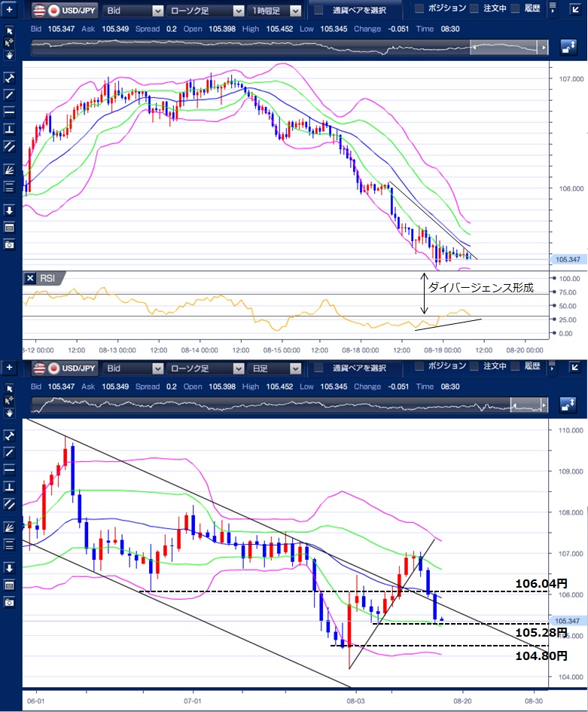Choose the diagonal trend line tool, top chart

pyautogui.click(x=9, y=94)
